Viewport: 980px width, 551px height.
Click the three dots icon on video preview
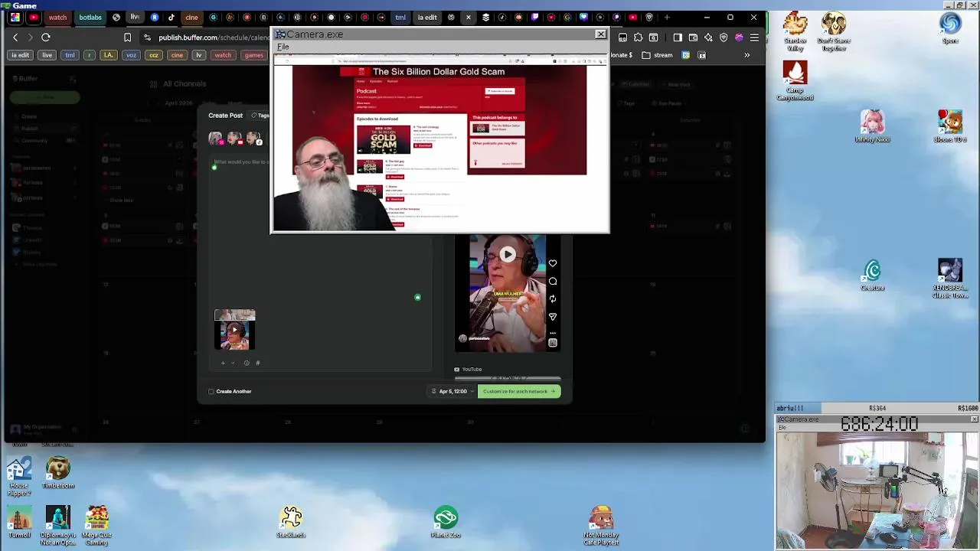click(553, 333)
